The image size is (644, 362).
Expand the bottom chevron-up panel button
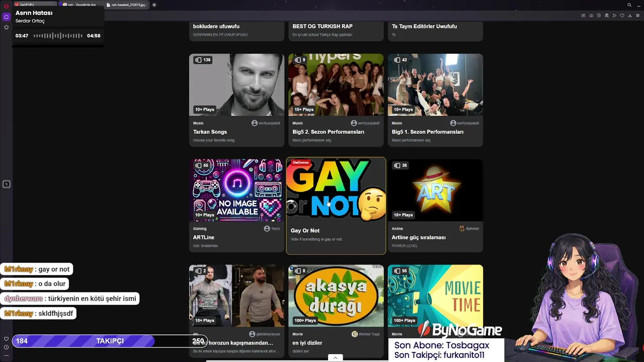335,358
